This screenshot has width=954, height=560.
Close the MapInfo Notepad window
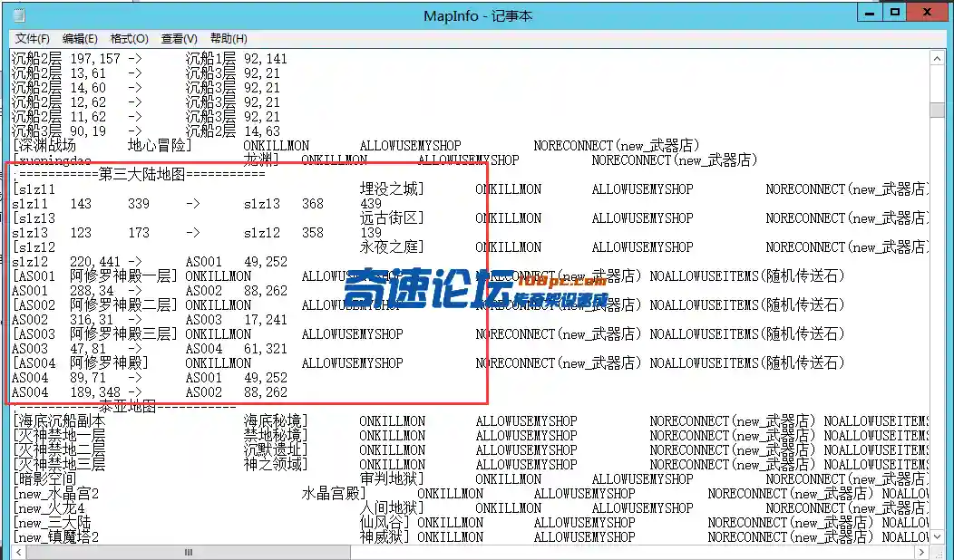(x=927, y=13)
